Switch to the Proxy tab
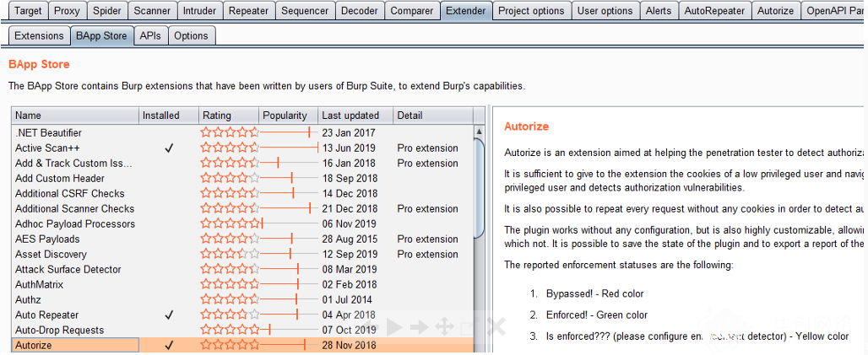The width and height of the screenshot is (868, 355). pos(67,10)
